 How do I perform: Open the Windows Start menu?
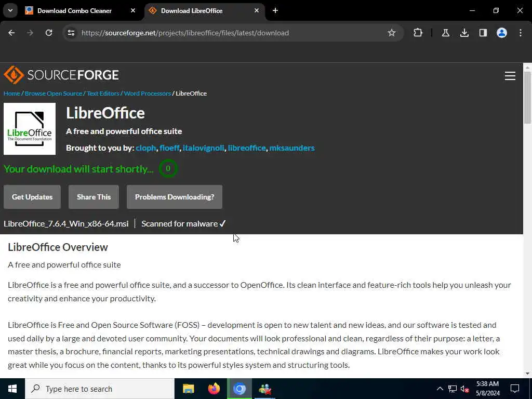click(x=12, y=389)
